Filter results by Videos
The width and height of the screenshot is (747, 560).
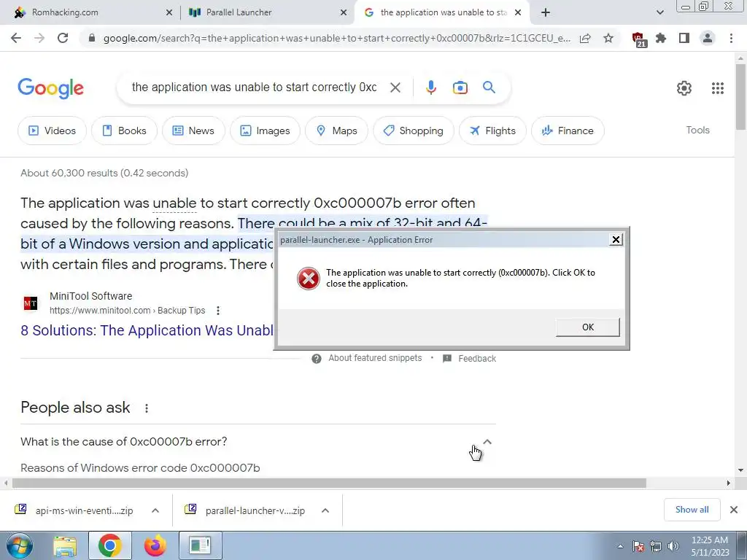(52, 131)
